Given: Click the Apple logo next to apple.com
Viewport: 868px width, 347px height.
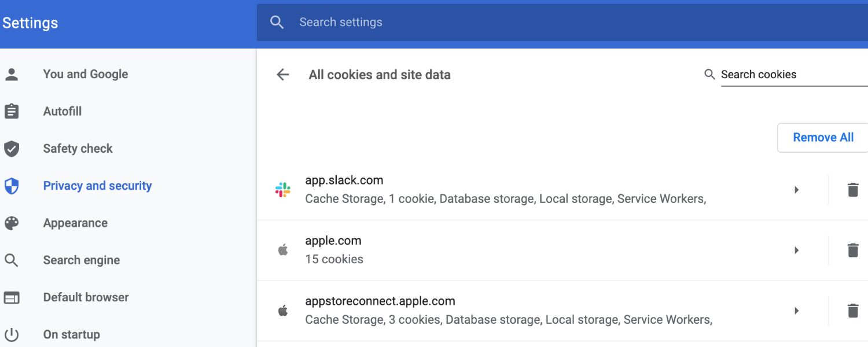Looking at the screenshot, I should click(282, 249).
